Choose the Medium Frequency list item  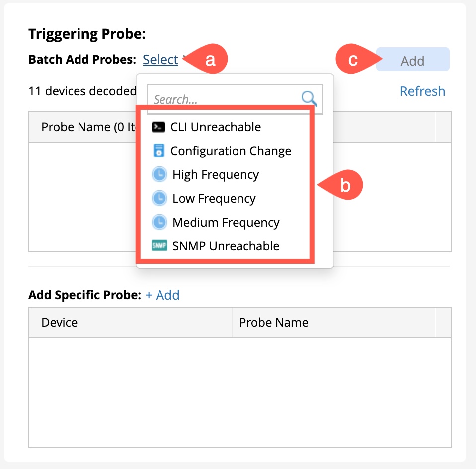pyautogui.click(x=226, y=222)
